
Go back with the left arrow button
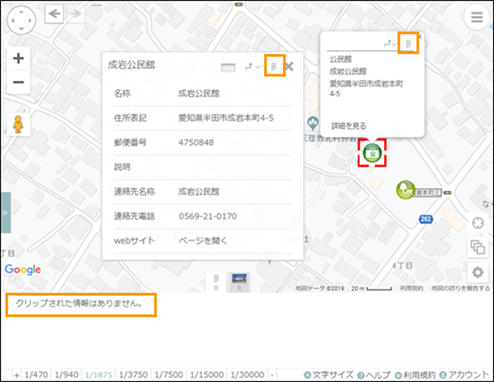54,14
